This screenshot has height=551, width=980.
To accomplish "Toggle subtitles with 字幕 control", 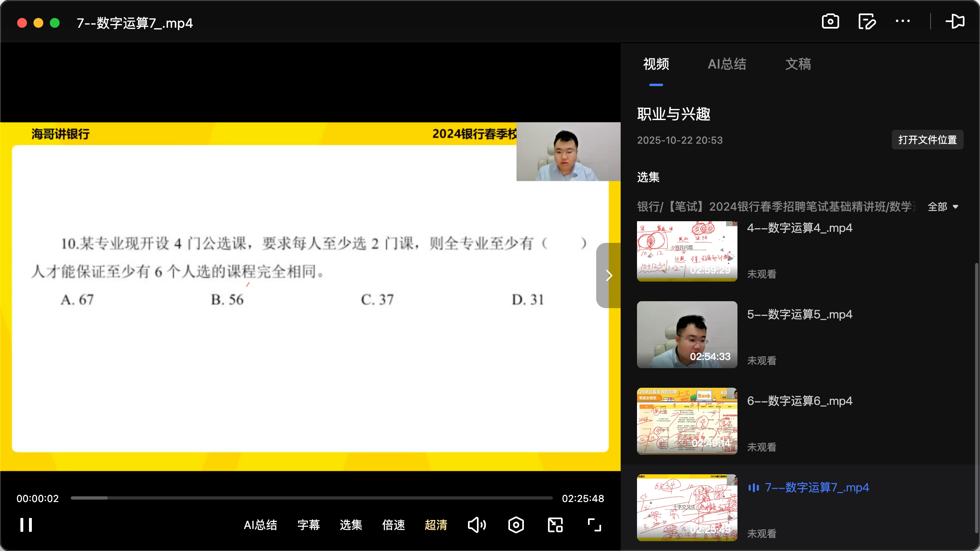I will click(308, 525).
